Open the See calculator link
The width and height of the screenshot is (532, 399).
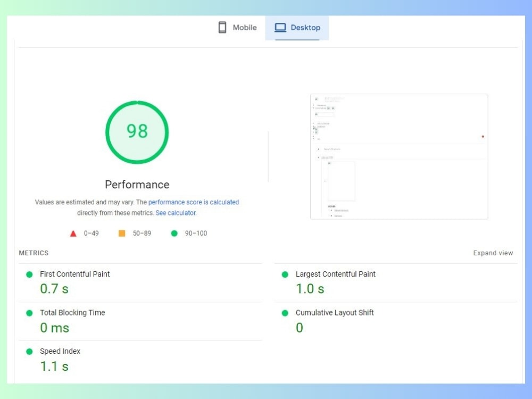[176, 213]
